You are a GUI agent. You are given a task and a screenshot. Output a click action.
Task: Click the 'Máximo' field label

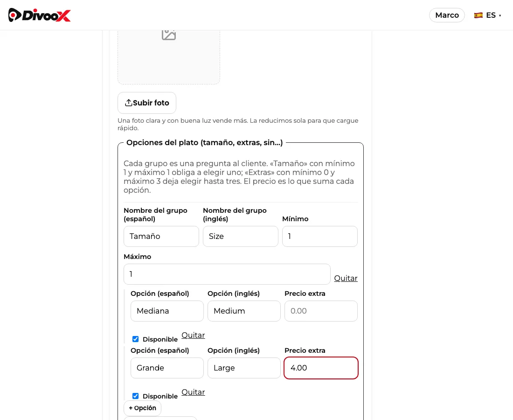point(138,257)
